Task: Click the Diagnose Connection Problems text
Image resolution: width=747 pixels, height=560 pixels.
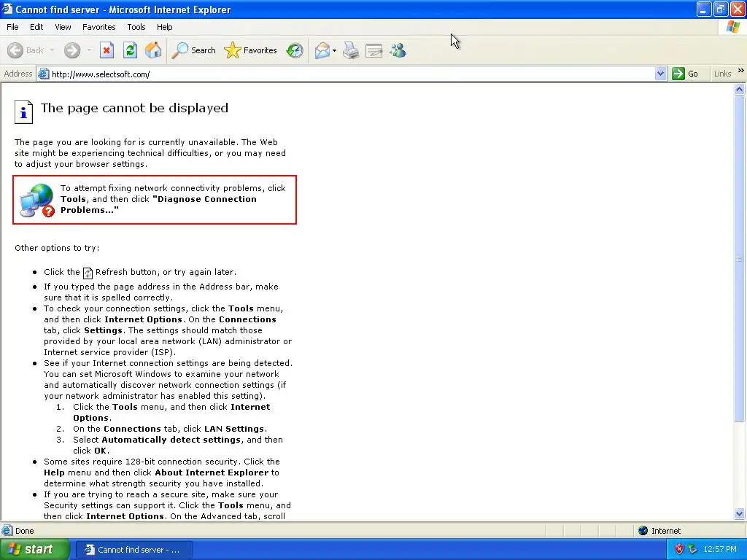Action: coord(158,204)
